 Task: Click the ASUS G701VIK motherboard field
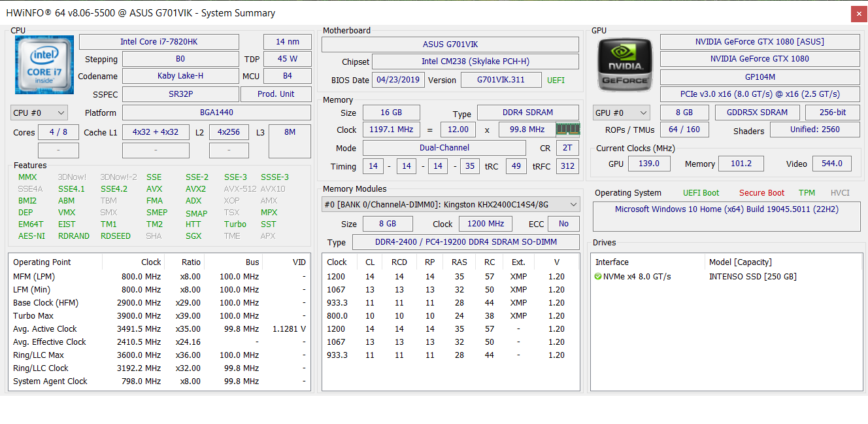tap(450, 44)
